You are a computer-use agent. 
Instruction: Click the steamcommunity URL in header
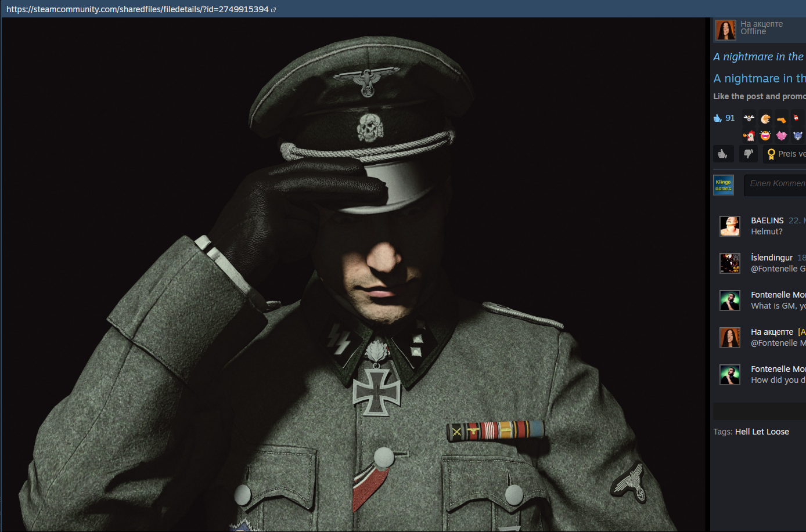pos(137,9)
